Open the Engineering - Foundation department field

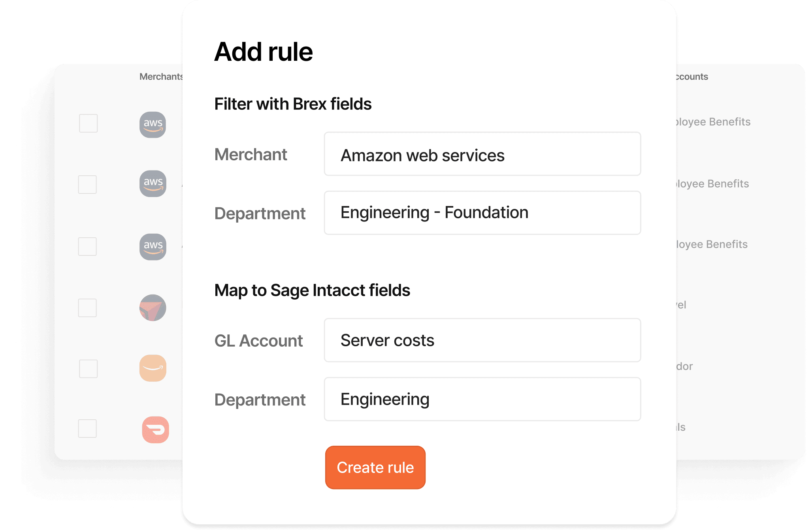tap(482, 213)
